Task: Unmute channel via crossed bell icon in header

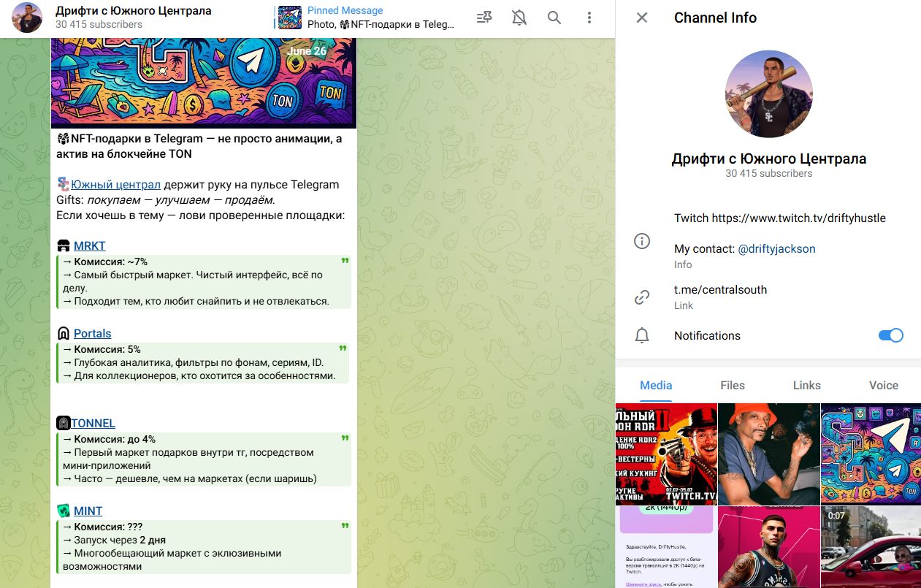Action: point(519,18)
